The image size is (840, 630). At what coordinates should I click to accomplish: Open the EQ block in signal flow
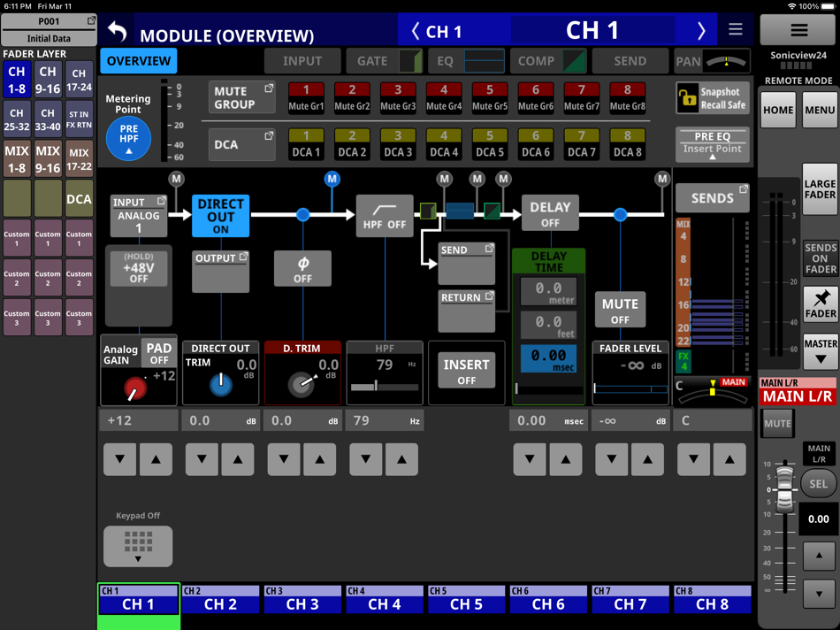point(460,211)
